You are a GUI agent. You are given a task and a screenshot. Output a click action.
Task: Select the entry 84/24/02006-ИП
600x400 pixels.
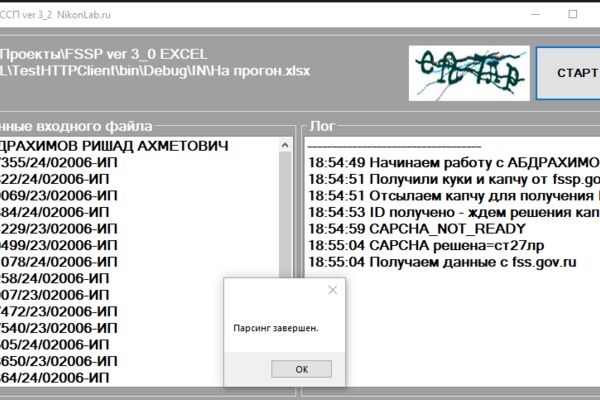pos(54,212)
